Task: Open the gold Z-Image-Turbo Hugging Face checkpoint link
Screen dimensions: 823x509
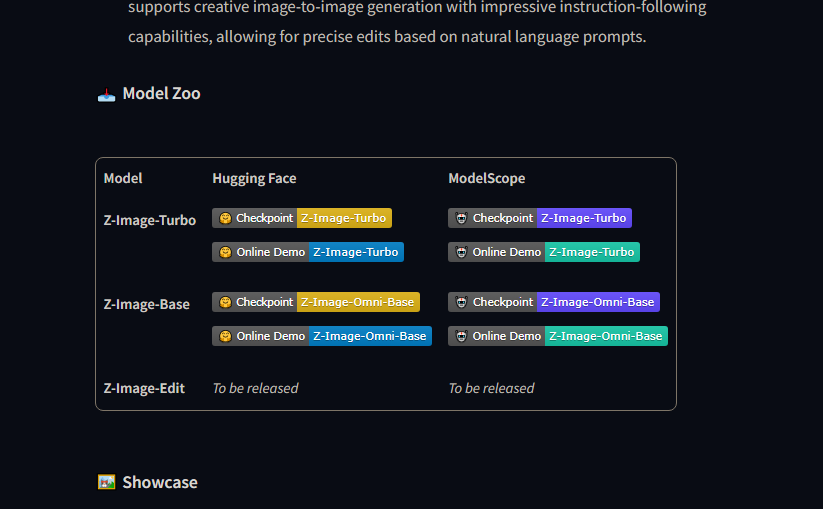Action: click(x=344, y=218)
